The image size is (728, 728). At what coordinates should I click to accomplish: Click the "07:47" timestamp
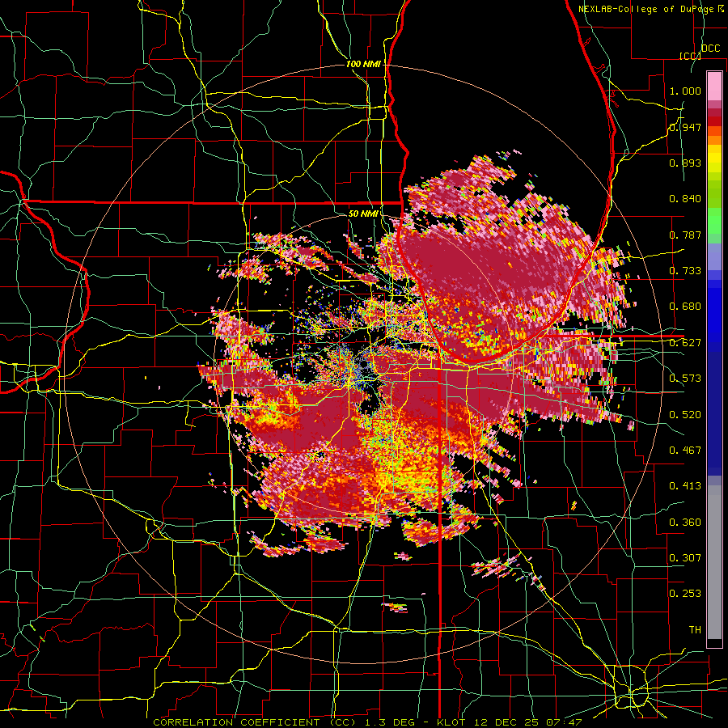(x=565, y=722)
